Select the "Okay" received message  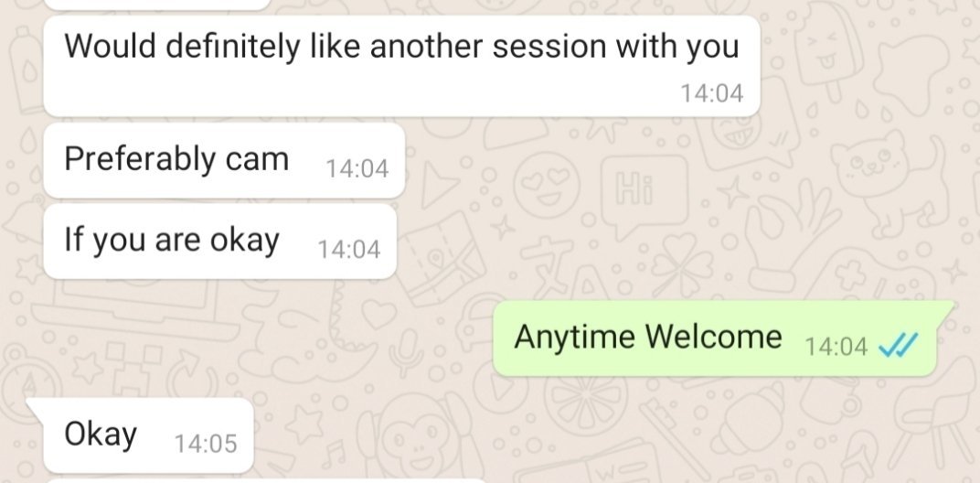click(141, 435)
